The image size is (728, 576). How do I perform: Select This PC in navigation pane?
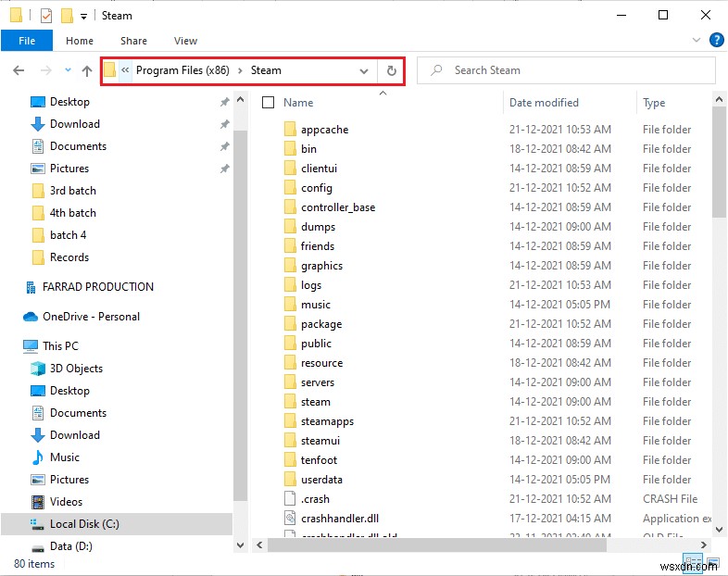pyautogui.click(x=60, y=346)
